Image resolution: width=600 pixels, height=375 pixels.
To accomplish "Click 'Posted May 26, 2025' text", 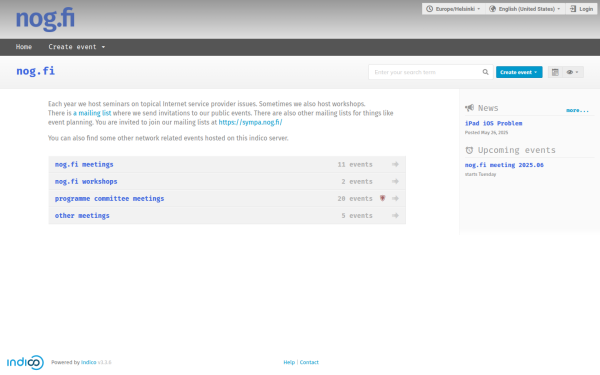I will point(486,132).
